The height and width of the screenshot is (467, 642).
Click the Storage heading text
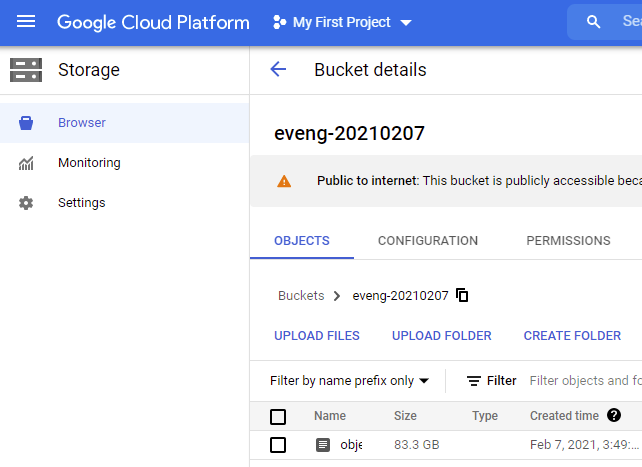click(x=89, y=70)
